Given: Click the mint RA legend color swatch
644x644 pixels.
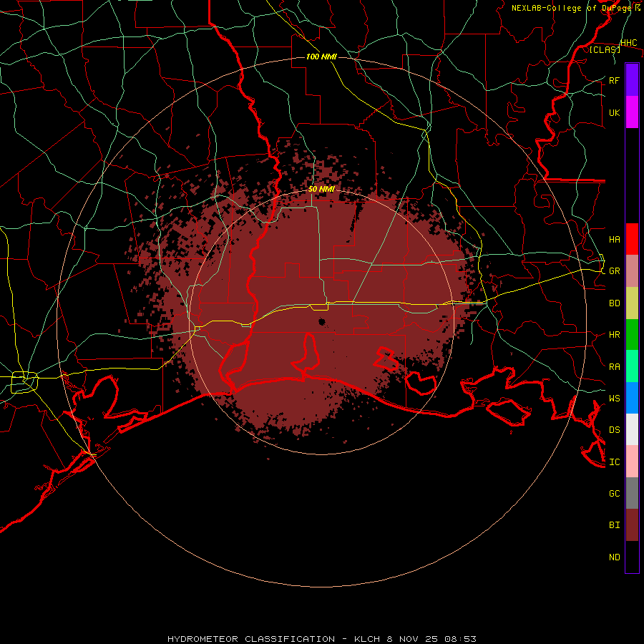Looking at the screenshot, I should click(x=632, y=366).
